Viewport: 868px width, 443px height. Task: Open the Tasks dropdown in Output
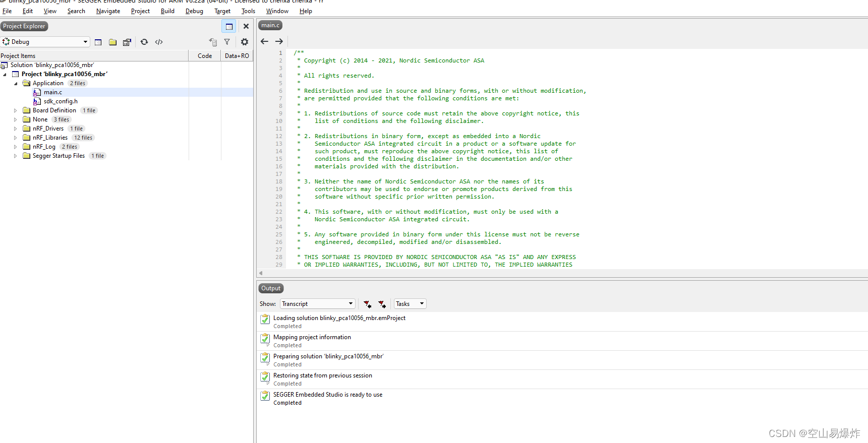coord(410,304)
